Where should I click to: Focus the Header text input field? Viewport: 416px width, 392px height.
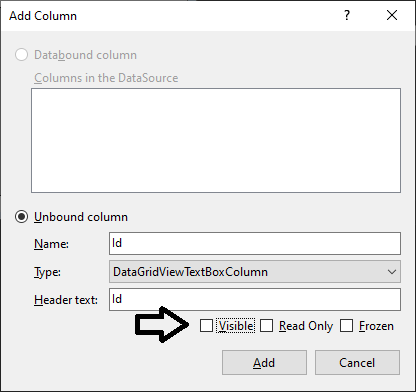pos(255,299)
